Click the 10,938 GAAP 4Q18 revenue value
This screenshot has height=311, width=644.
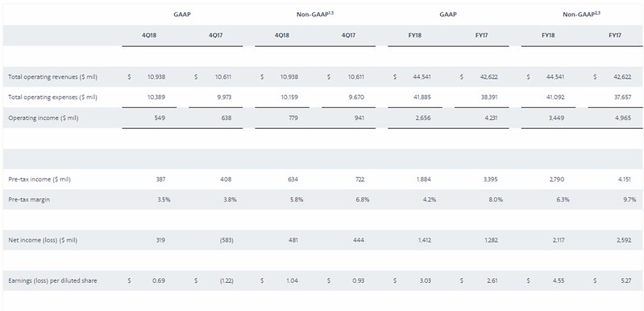156,77
